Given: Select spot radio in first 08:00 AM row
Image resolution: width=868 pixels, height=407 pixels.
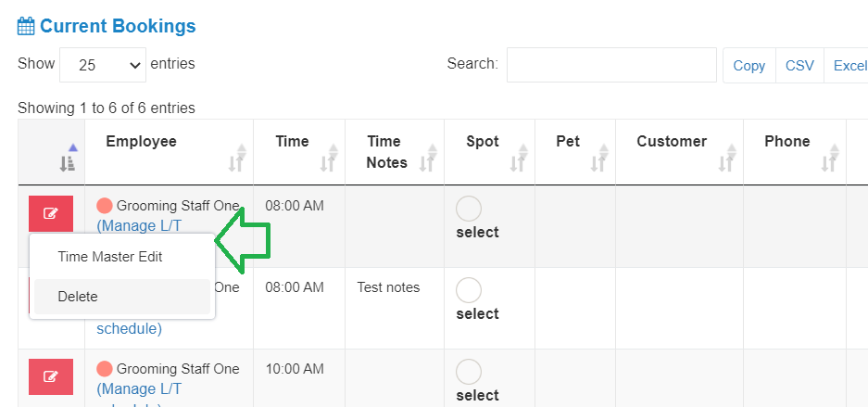Looking at the screenshot, I should [469, 209].
